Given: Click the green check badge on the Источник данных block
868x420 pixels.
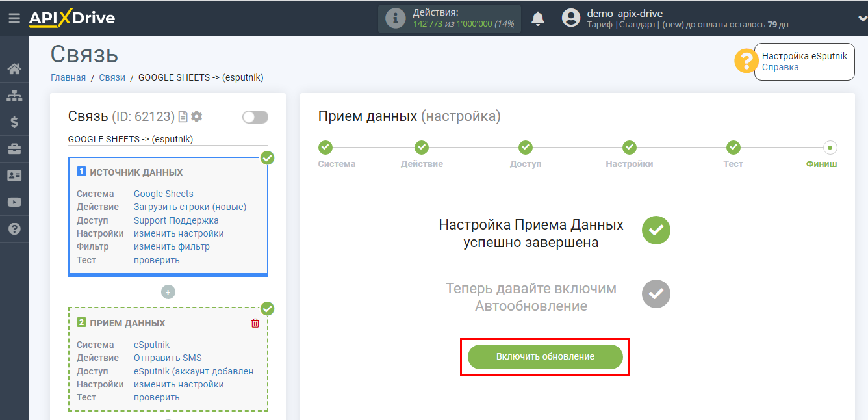Looking at the screenshot, I should point(267,158).
